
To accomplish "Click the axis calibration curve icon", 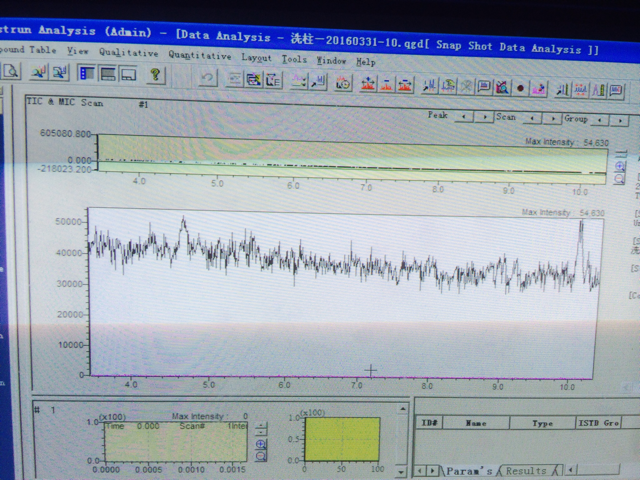I will 273,80.
